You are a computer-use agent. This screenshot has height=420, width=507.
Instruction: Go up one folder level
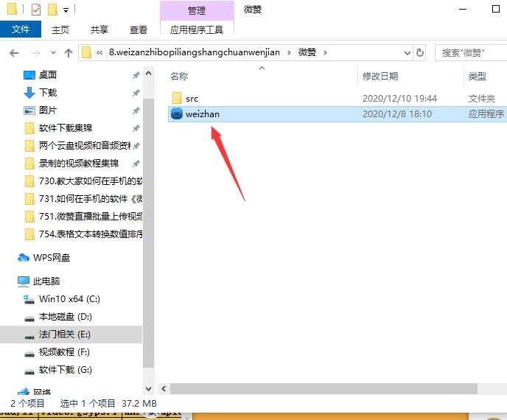(69, 53)
